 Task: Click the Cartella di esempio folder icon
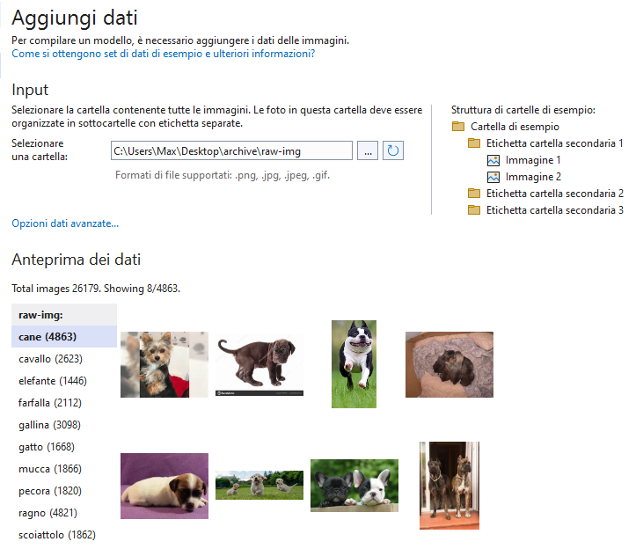point(458,127)
